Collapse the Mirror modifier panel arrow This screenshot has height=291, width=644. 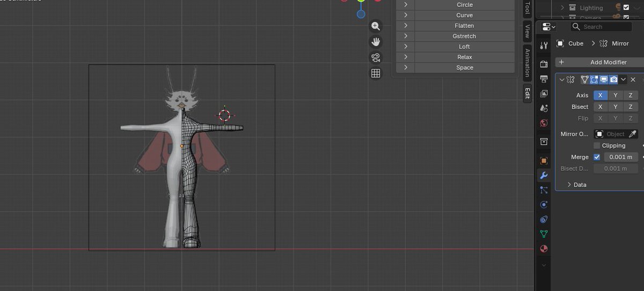tap(562, 79)
